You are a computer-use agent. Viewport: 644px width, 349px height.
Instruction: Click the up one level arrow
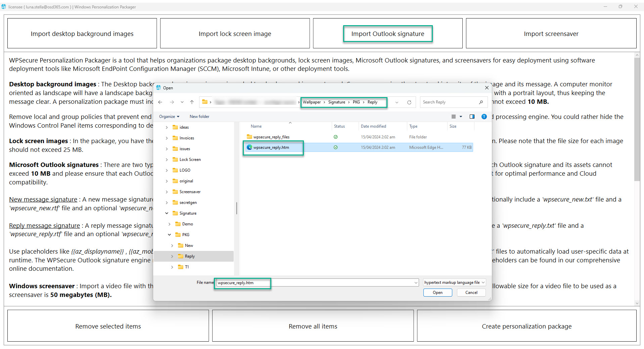click(192, 102)
